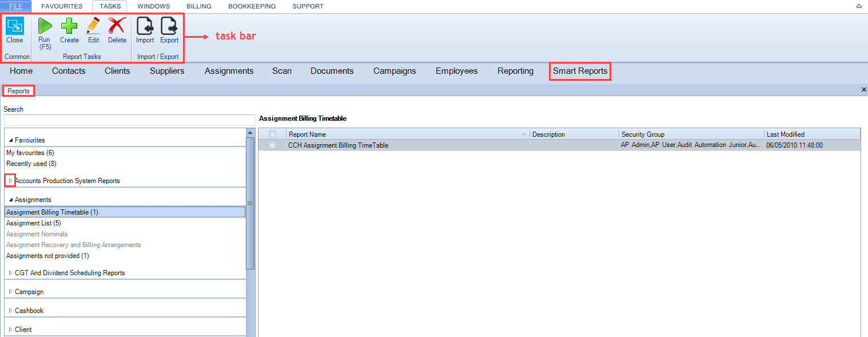Open the WINDOWS ribbon tab
This screenshot has width=868, height=337.
point(154,6)
